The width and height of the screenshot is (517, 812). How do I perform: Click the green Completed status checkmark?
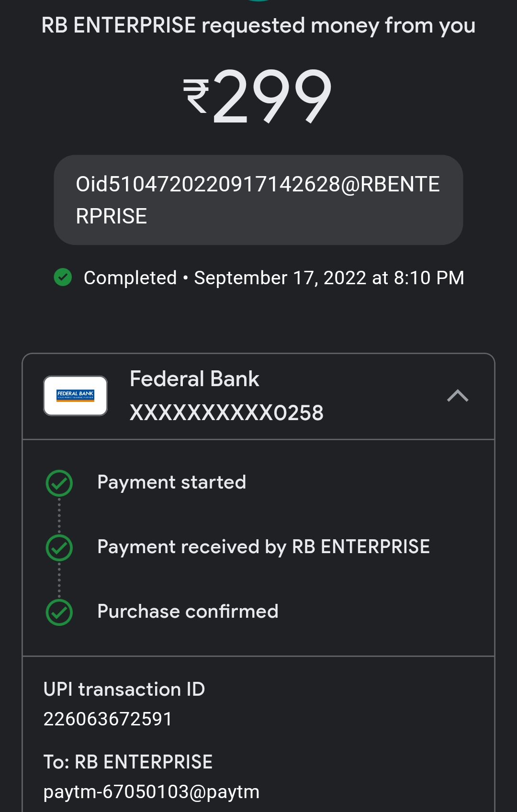(x=63, y=277)
